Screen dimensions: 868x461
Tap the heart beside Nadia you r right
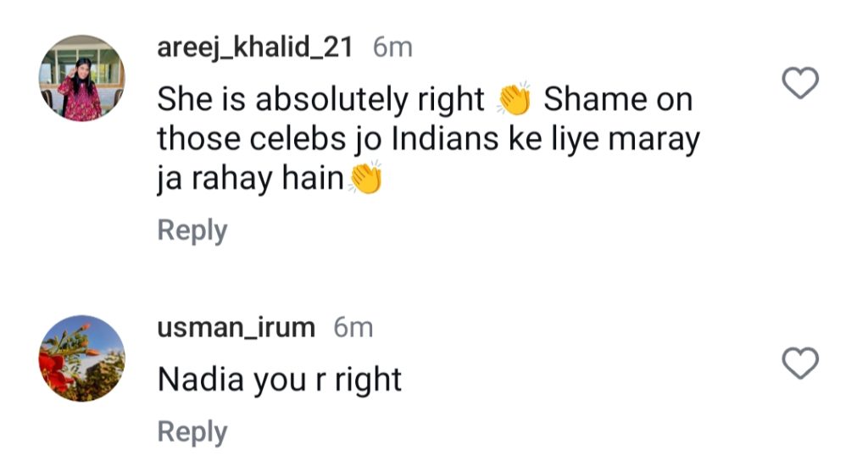pos(800,363)
